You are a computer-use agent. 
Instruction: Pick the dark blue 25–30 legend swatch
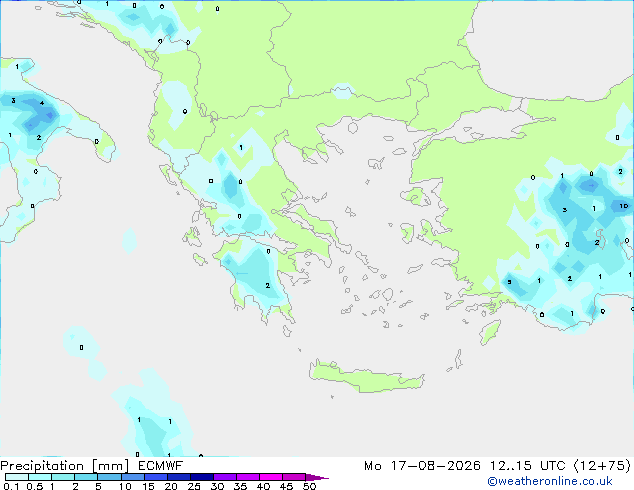point(202,477)
